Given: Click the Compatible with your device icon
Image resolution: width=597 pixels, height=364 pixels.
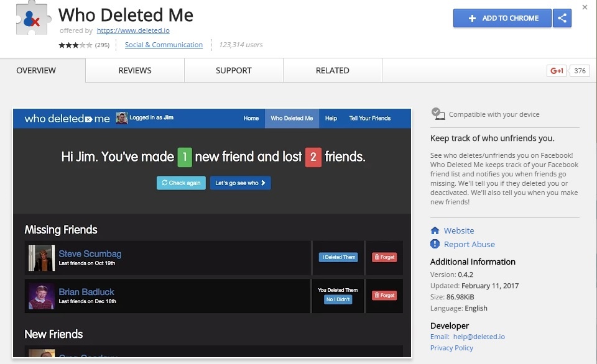Looking at the screenshot, I should [438, 114].
